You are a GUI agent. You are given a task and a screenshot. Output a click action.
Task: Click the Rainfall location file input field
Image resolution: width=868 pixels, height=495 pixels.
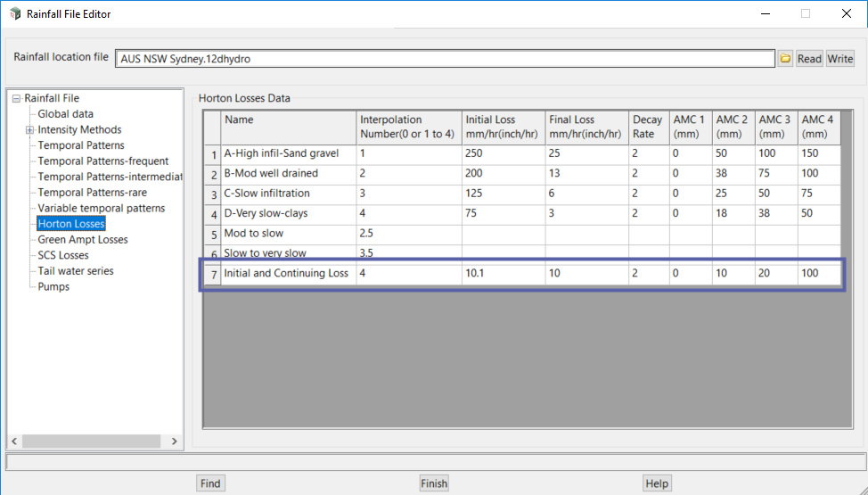444,59
